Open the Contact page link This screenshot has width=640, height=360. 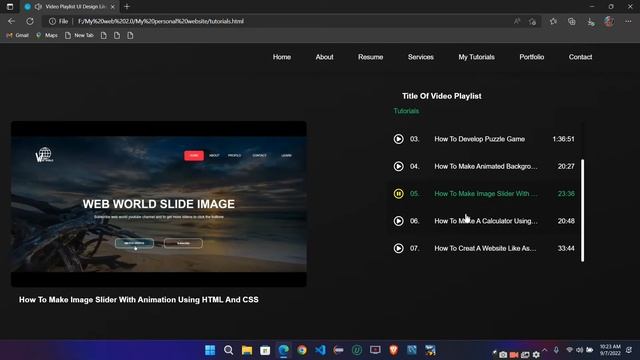click(580, 57)
